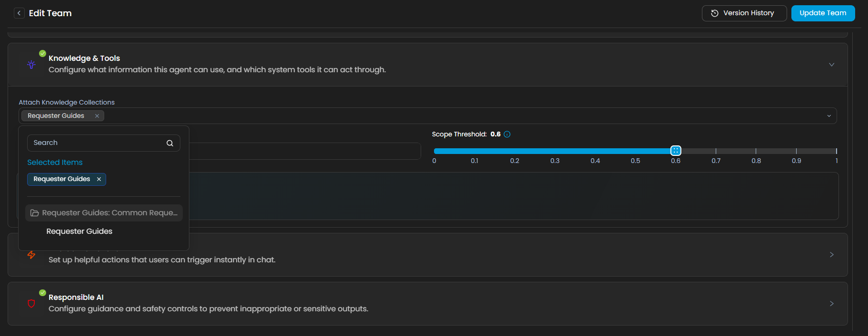868x336 pixels.
Task: Remove Requester Guides tag from the collections field
Action: [97, 116]
